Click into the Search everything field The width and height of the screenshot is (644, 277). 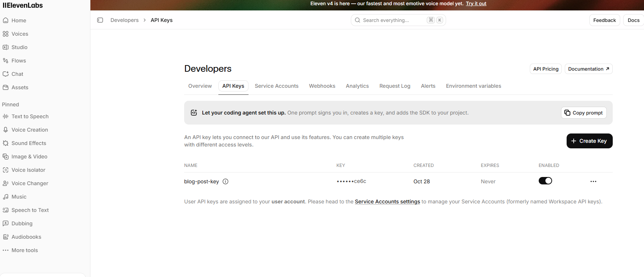[398, 20]
